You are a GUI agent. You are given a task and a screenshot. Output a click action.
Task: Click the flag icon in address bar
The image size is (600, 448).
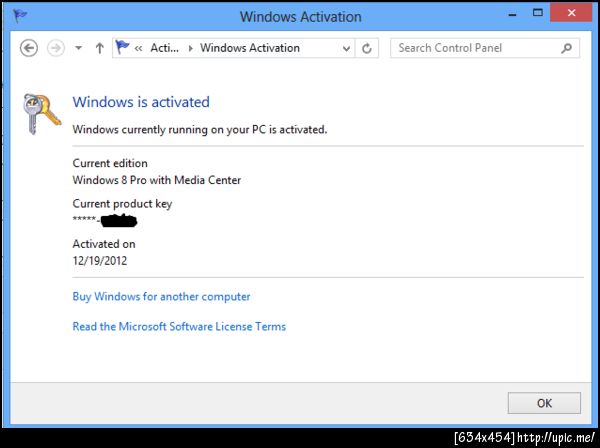122,47
